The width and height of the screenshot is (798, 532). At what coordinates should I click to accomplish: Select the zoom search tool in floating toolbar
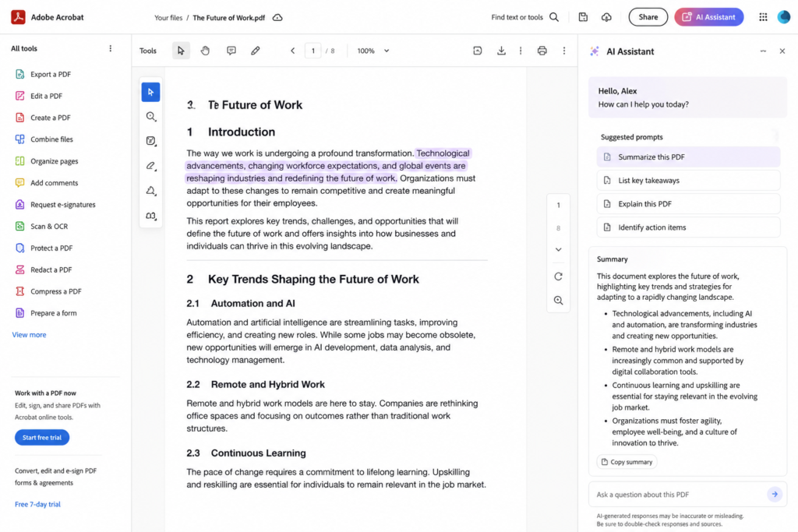pos(150,117)
